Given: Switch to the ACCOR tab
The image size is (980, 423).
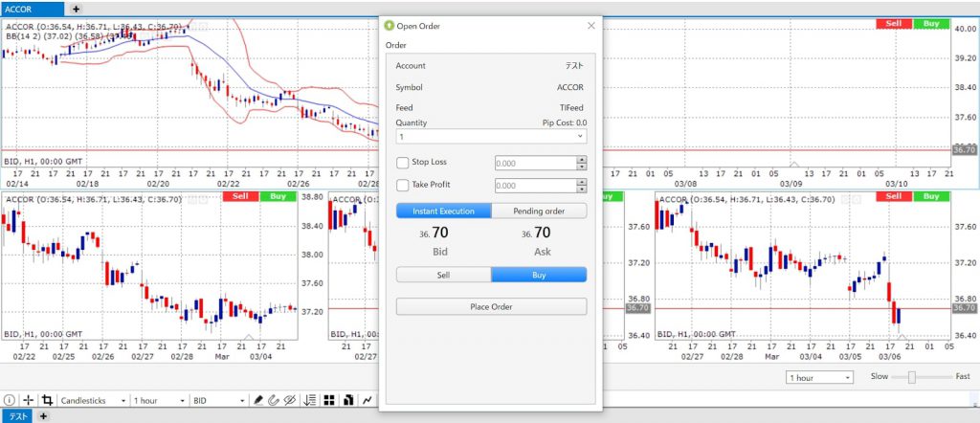Looking at the screenshot, I should (32, 9).
